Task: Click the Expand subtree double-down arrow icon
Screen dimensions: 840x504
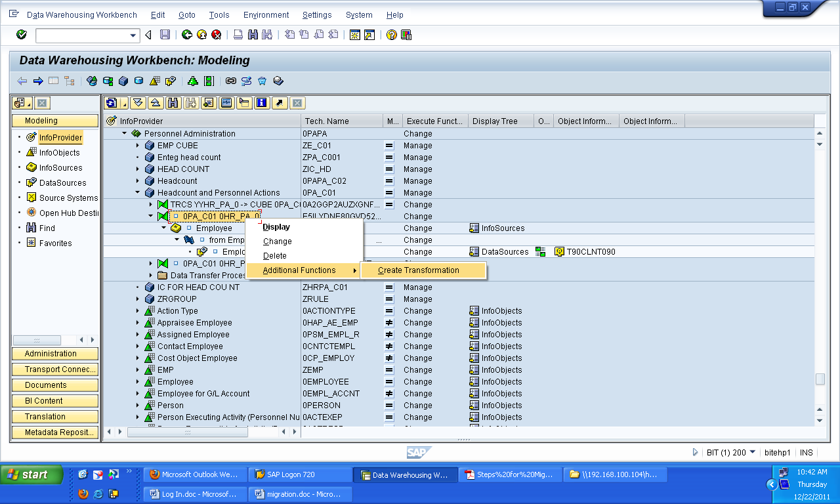Action: 137,103
